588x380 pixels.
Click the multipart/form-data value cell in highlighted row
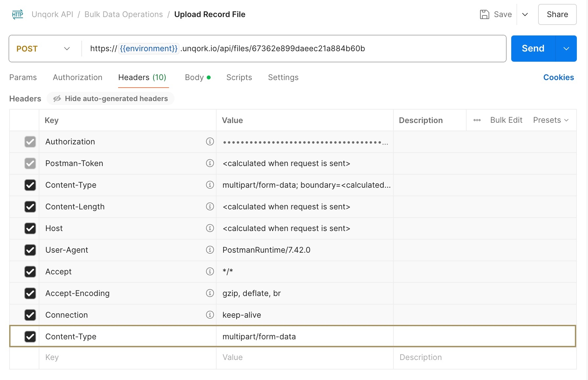pos(305,336)
